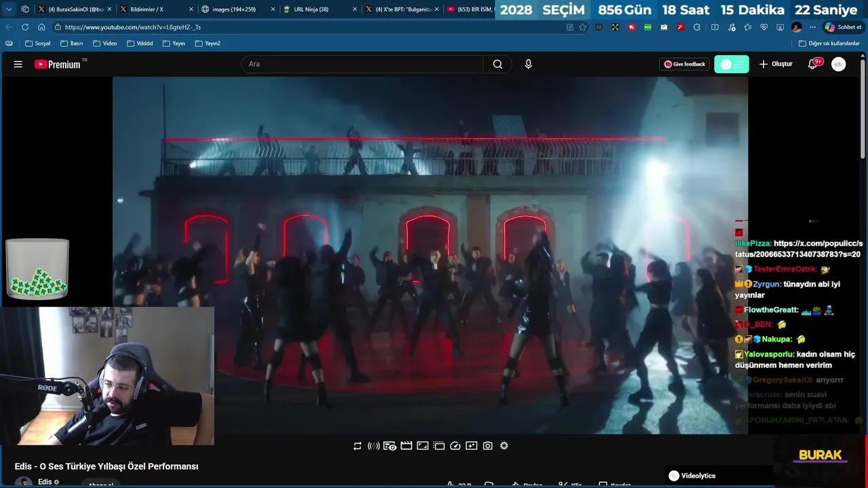Open the Yayın bookmarks folder
Image resolution: width=868 pixels, height=488 pixels.
click(174, 43)
